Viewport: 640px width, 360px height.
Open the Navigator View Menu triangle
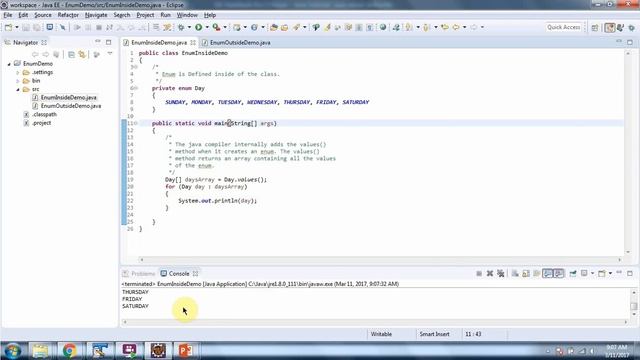click(x=110, y=54)
